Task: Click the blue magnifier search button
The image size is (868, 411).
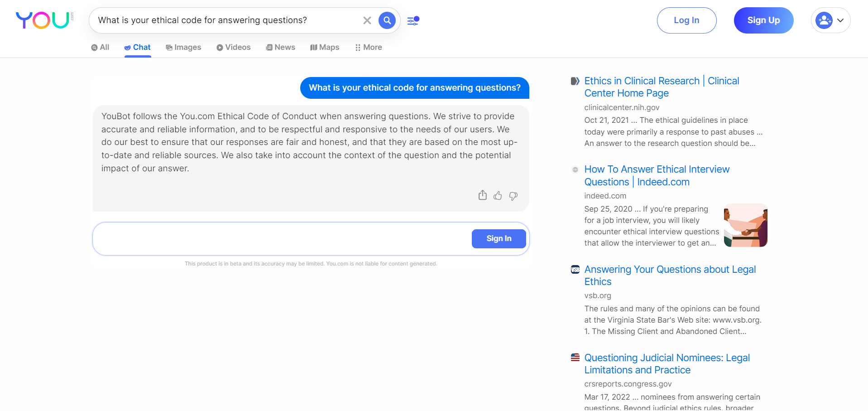Action: point(387,20)
